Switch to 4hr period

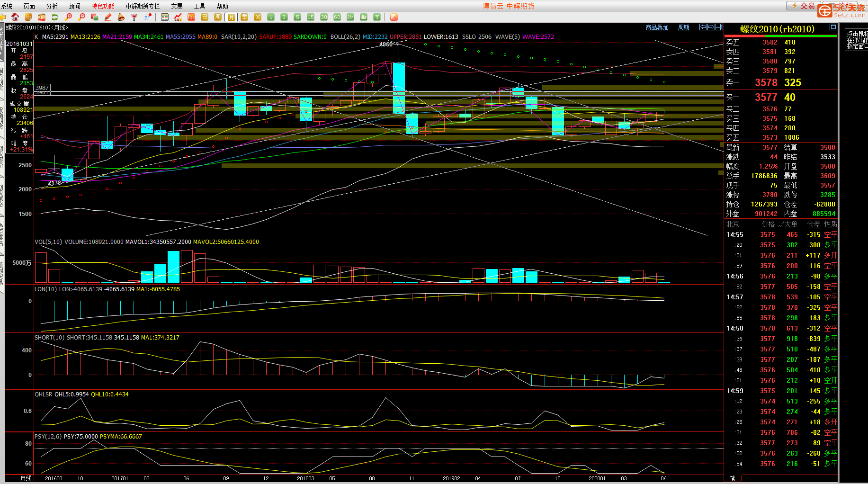tap(364, 17)
